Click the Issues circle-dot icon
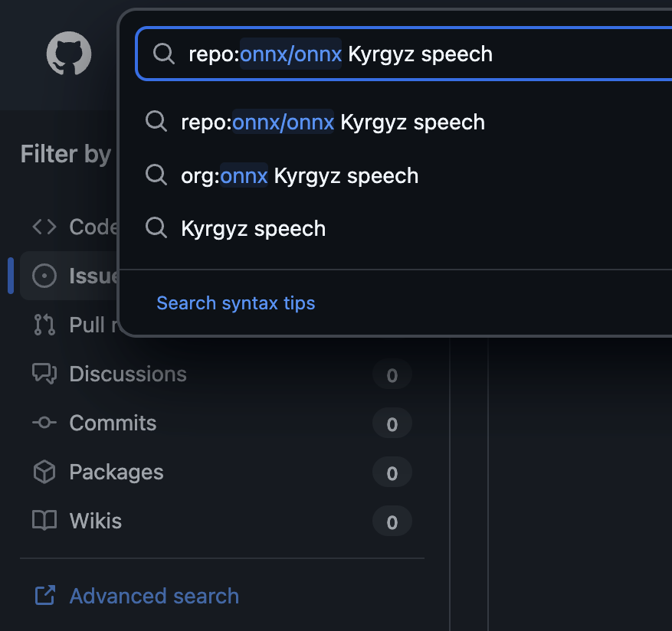The width and height of the screenshot is (672, 631). 44,276
